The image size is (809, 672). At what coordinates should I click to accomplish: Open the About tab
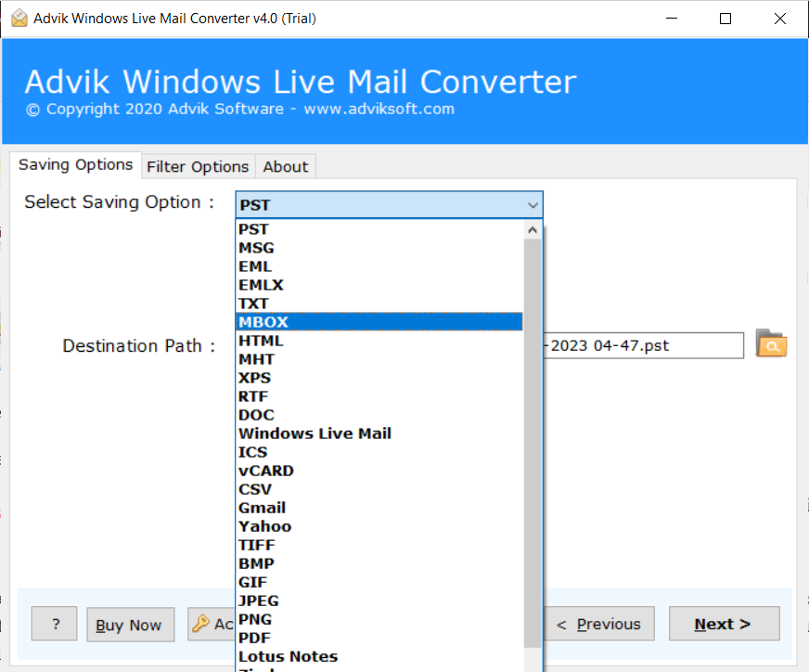point(286,167)
